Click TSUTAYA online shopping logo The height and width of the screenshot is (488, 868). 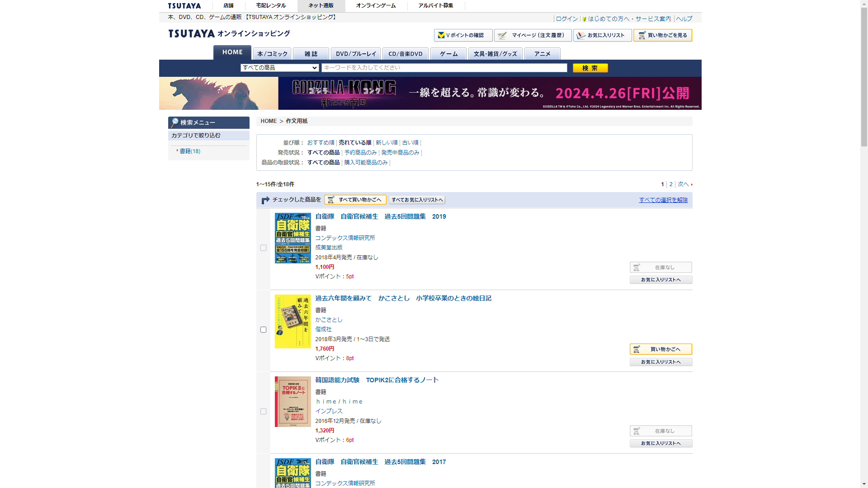click(229, 33)
